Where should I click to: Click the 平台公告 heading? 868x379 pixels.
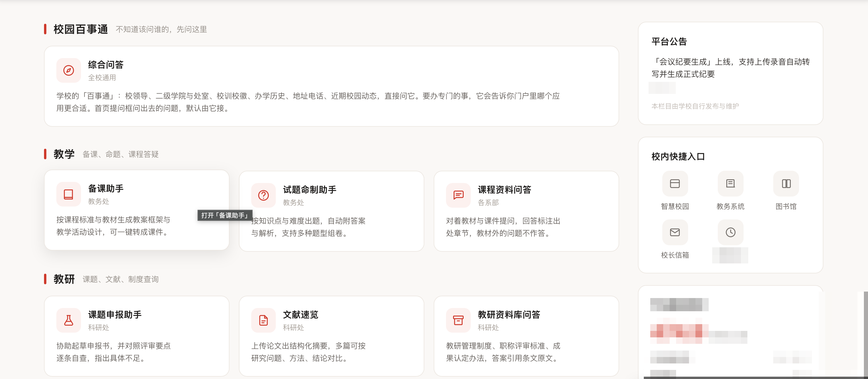coord(669,41)
